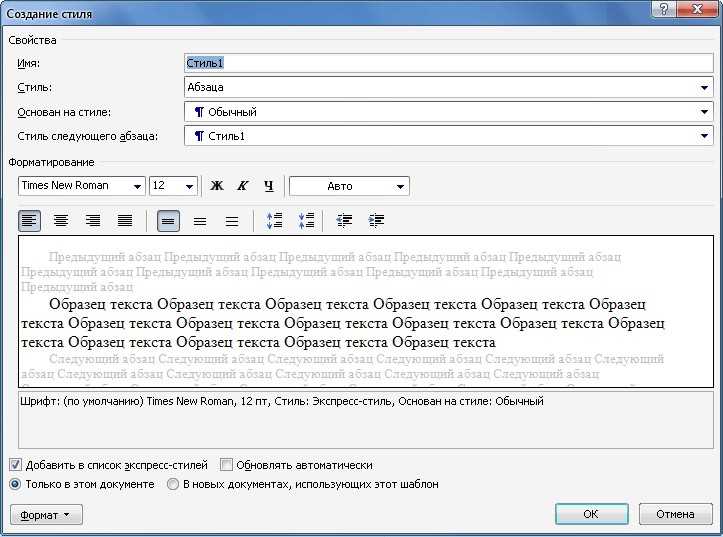Screen dimensions: 723x537
Task: Enable Обновлять автоматически checkbox
Action: 226,465
